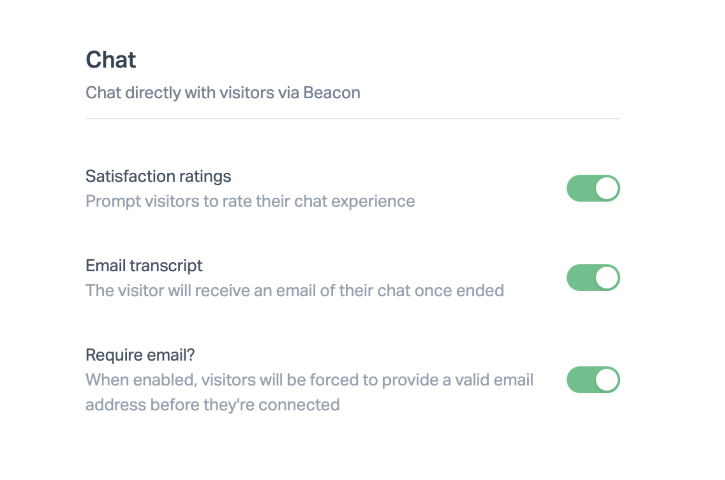
Task: Click the 'visitor will receive an email' description
Action: click(294, 291)
